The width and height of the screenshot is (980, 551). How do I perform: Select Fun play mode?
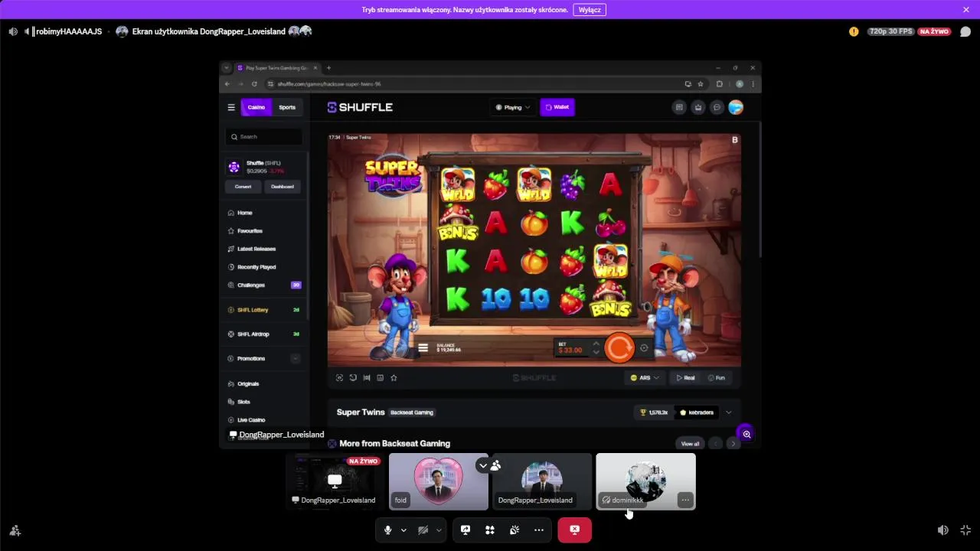tap(716, 378)
